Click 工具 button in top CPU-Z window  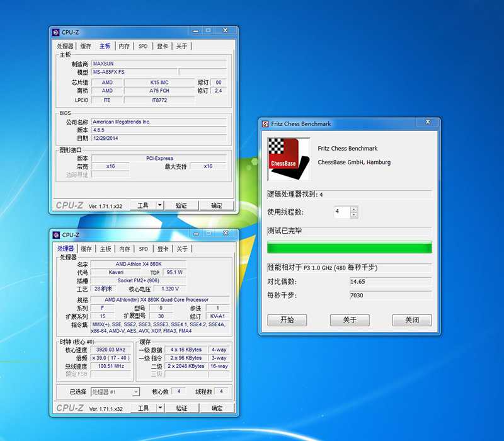pos(143,205)
